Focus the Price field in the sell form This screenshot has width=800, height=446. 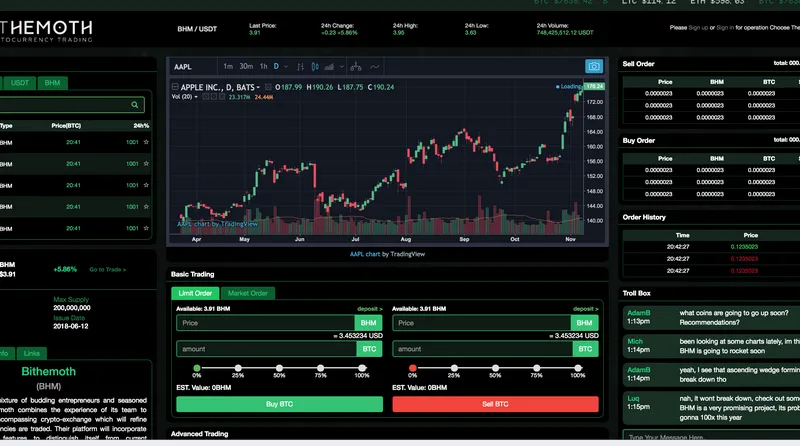[x=481, y=323]
